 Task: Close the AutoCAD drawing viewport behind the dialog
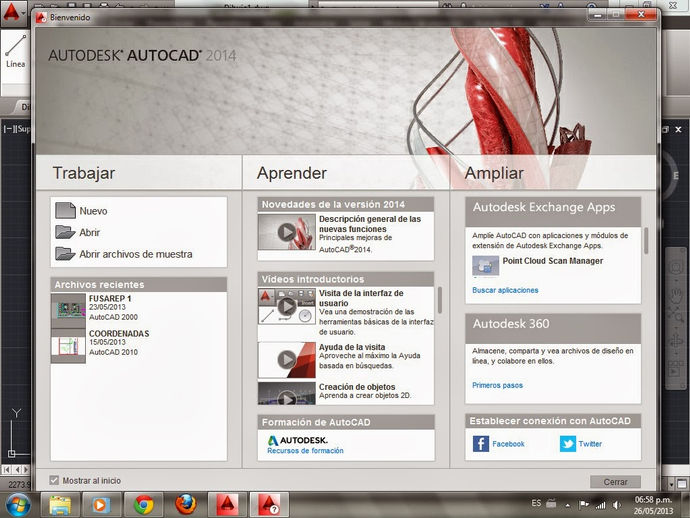click(x=678, y=129)
